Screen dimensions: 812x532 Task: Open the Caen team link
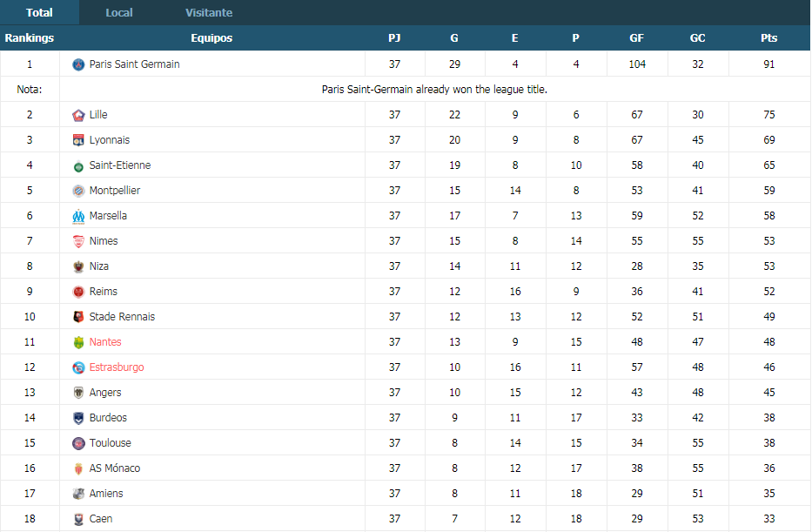click(x=100, y=519)
